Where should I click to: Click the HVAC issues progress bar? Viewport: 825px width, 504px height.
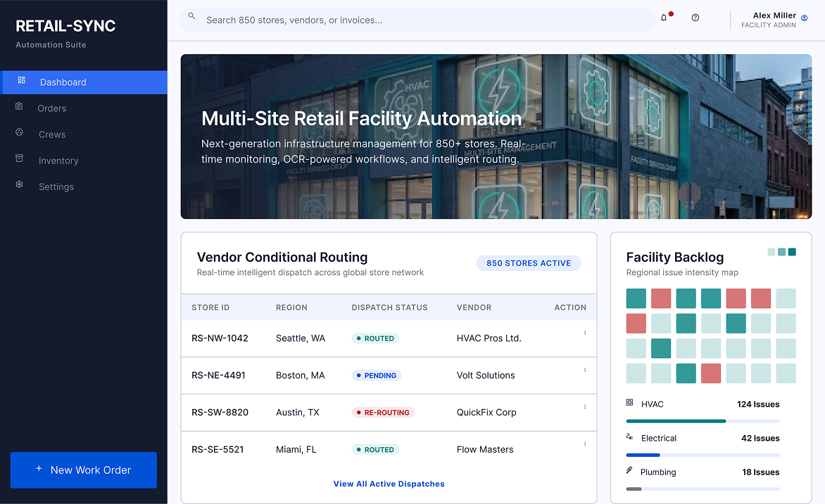coord(703,421)
